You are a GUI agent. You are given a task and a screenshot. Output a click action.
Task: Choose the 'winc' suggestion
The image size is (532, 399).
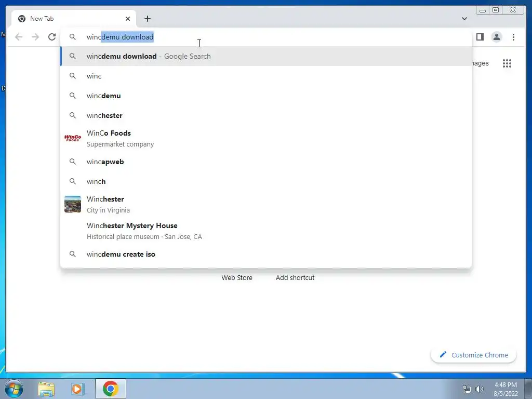click(x=266, y=76)
